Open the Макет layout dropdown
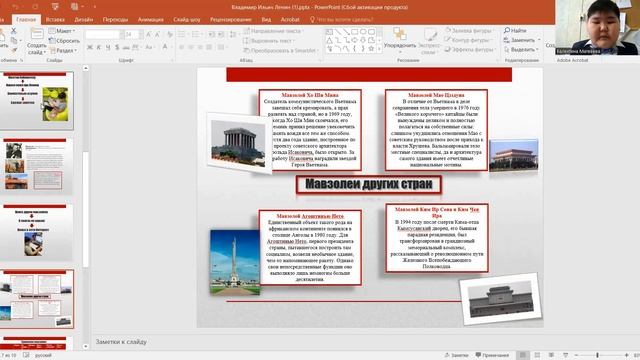Viewport: 640px width, 360px height. click(x=62, y=31)
